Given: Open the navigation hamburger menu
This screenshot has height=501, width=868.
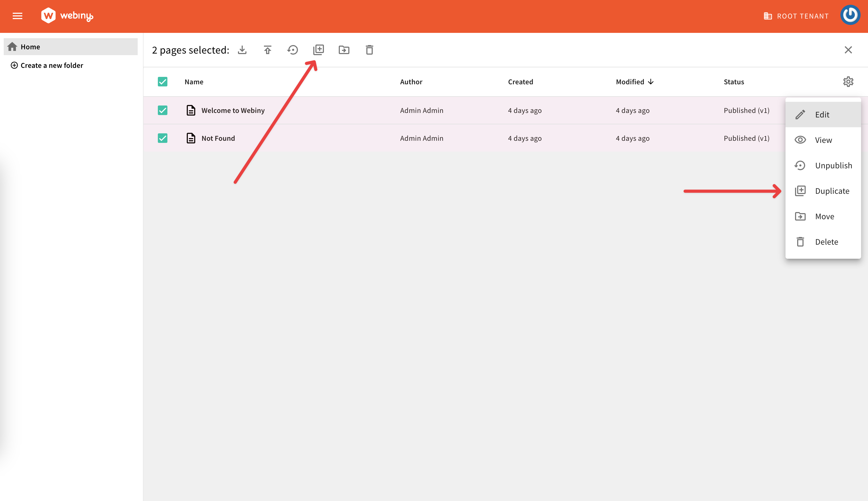Looking at the screenshot, I should (x=17, y=16).
